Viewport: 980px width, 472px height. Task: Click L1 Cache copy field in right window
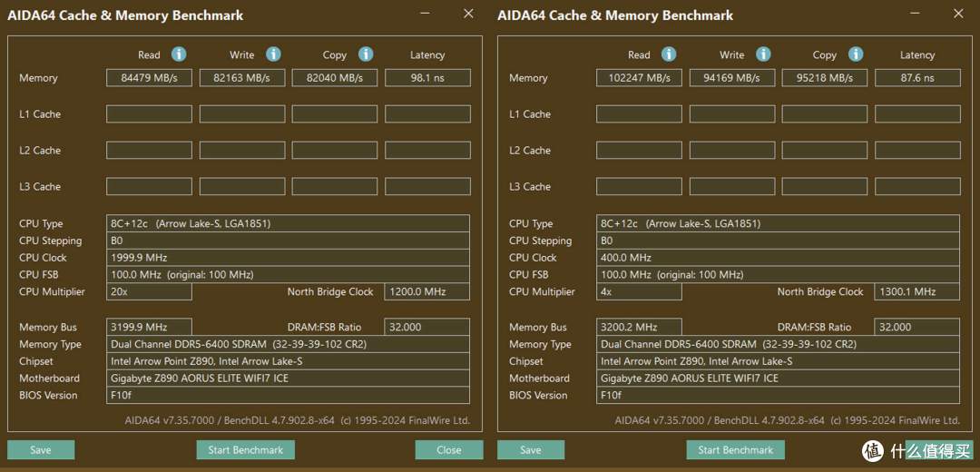(824, 113)
